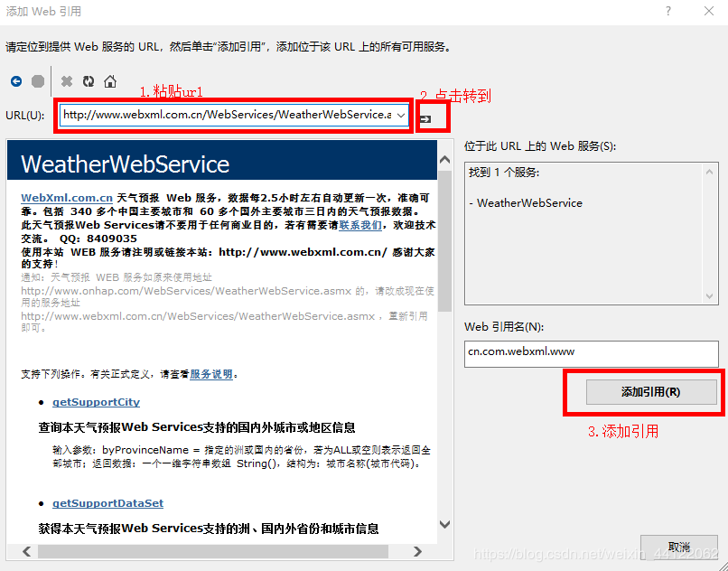Click the 查询本天气预报Web Services description heading

click(197, 427)
